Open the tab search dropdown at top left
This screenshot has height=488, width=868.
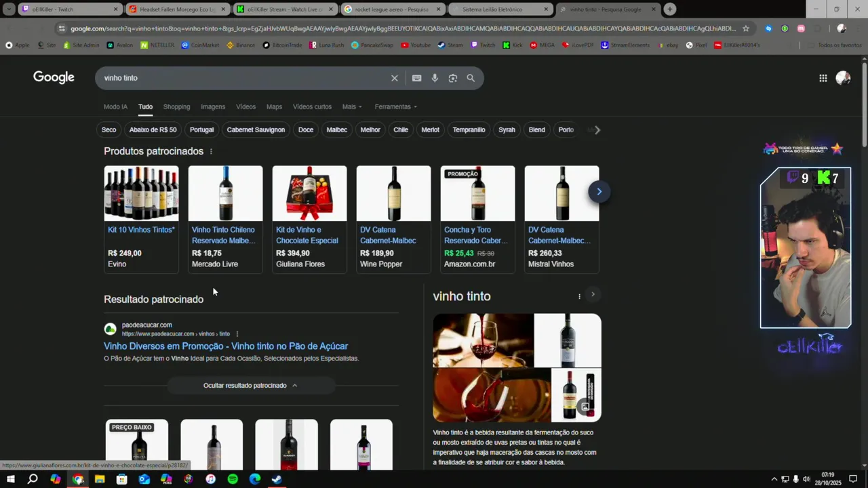click(9, 9)
